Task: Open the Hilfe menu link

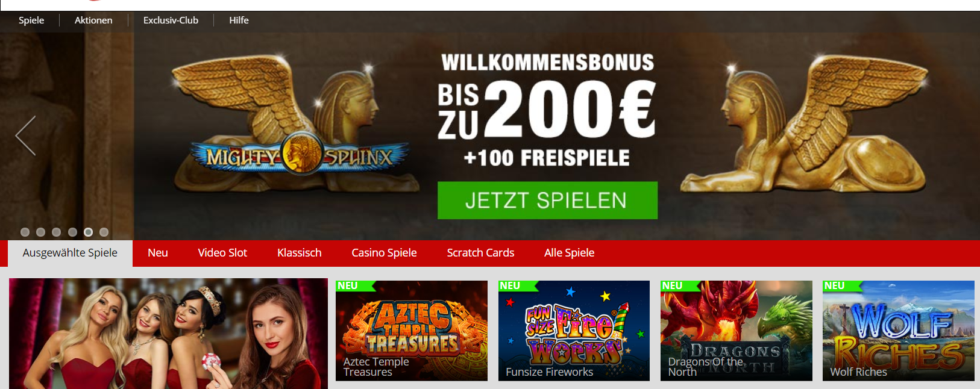Action: click(x=239, y=20)
